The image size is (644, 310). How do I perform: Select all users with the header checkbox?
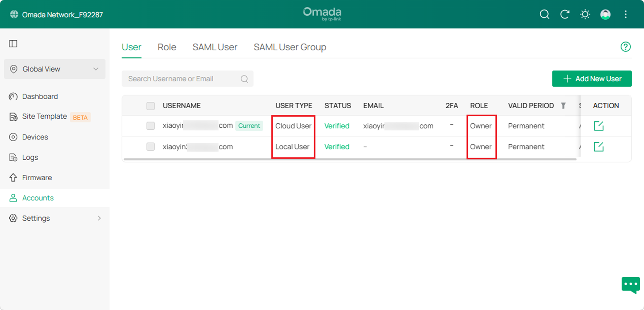[150, 106]
